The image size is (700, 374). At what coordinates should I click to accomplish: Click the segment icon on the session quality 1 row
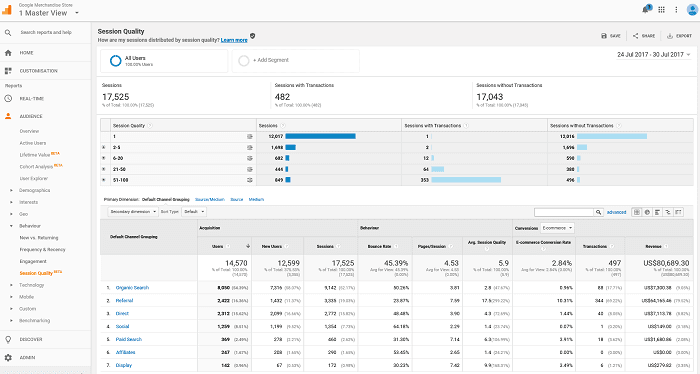(250, 136)
